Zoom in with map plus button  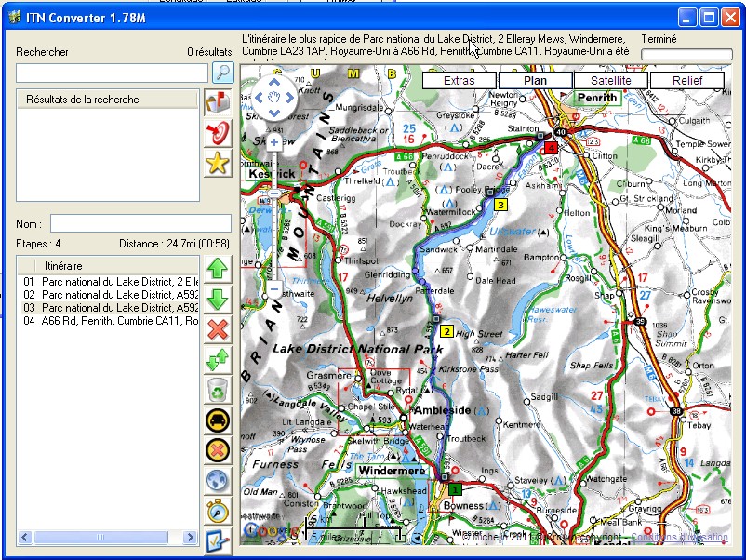tap(274, 142)
